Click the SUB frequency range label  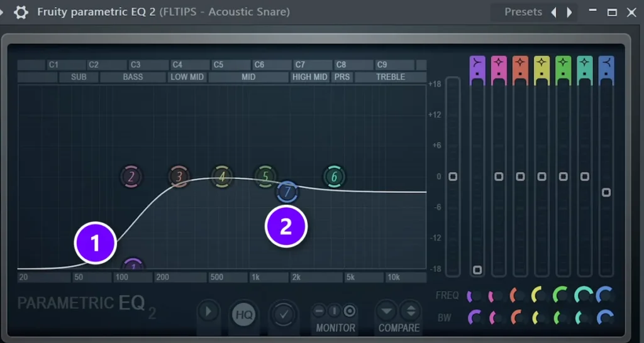point(79,77)
